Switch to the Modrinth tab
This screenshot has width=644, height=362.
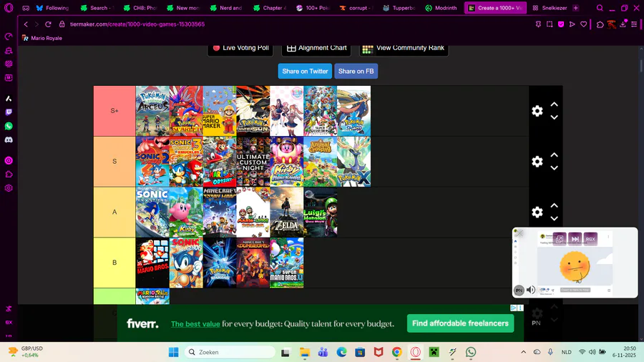(x=441, y=8)
